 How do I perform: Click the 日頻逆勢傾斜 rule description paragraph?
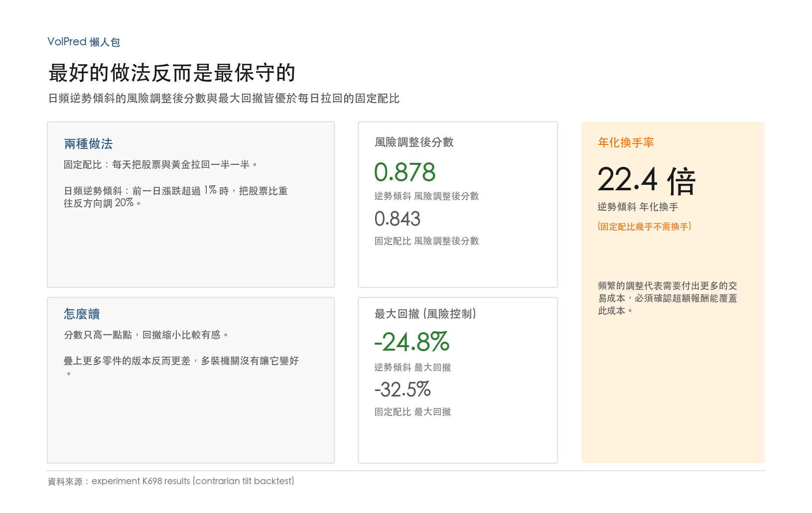point(175,197)
